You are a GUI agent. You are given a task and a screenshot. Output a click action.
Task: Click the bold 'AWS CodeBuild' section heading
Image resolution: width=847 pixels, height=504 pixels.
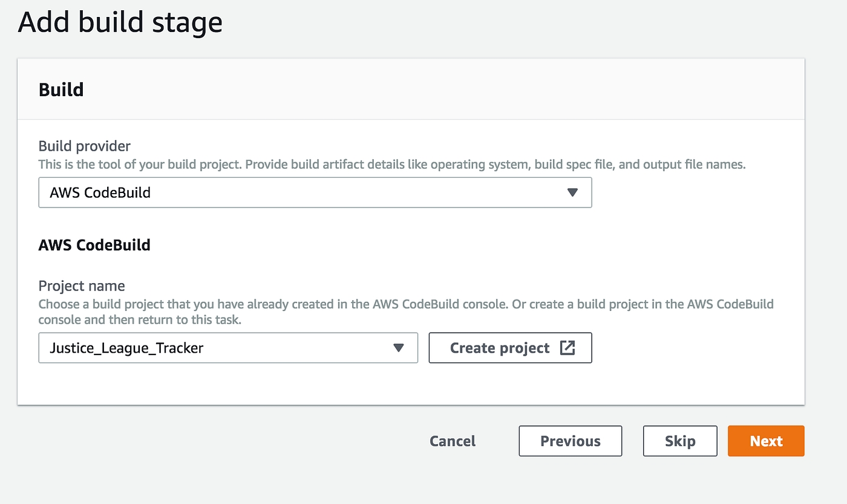click(94, 245)
